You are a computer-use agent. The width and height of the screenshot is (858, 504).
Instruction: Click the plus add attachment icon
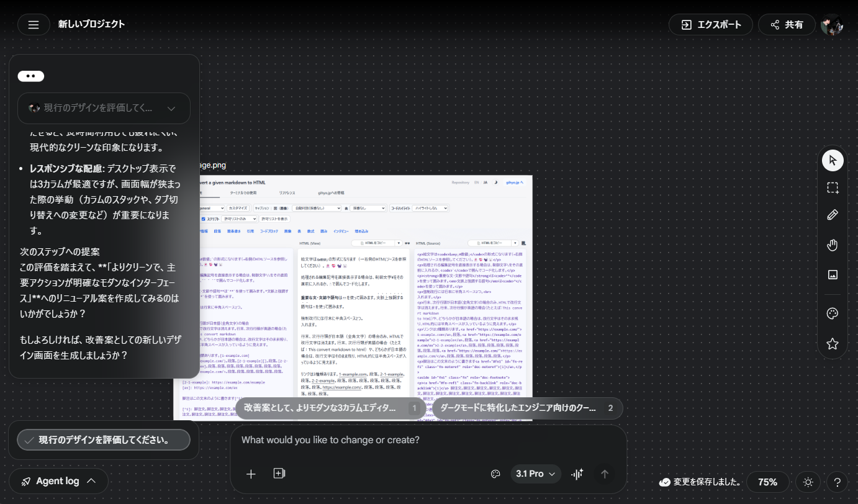click(251, 474)
